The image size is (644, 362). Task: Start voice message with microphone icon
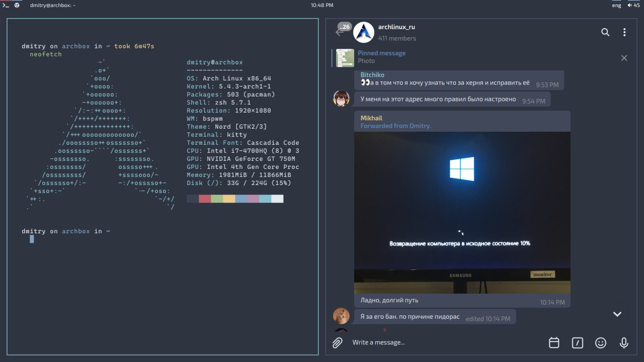coord(624,342)
